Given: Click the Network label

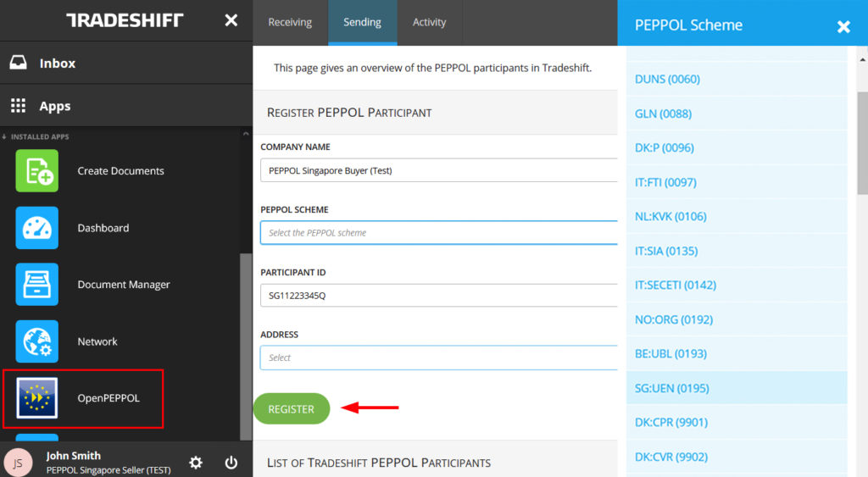Looking at the screenshot, I should tap(97, 341).
